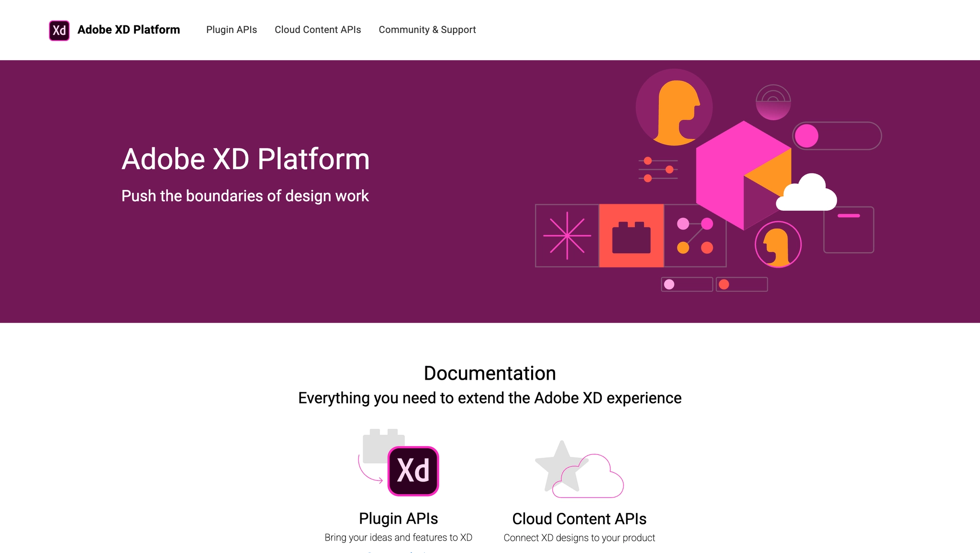This screenshot has height=553, width=980.
Task: Click the white cloud in hero illustration
Action: [x=807, y=194]
